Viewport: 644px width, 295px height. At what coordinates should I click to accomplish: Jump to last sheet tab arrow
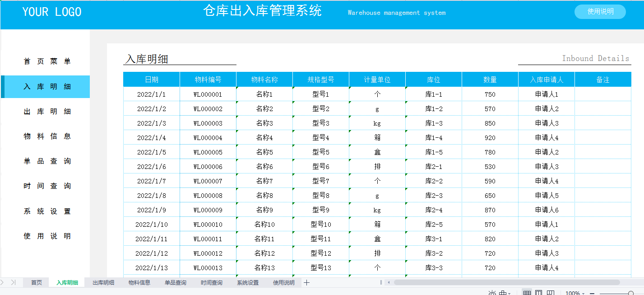coord(13,283)
